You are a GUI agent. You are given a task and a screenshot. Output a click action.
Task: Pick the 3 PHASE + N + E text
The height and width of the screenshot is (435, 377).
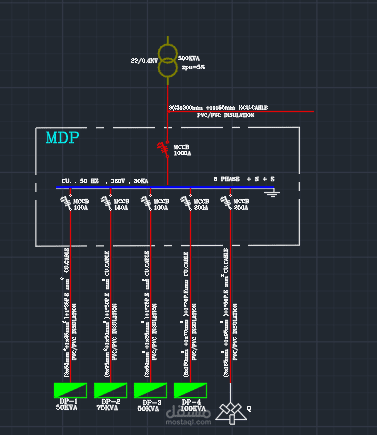(x=244, y=179)
